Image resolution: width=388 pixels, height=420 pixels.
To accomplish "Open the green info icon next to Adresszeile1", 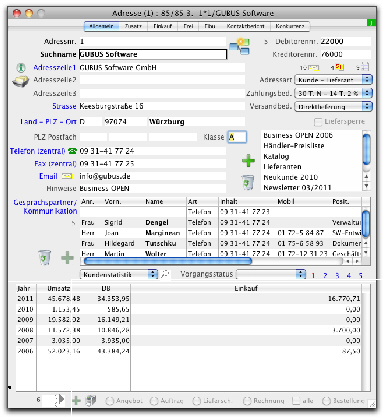I will click(x=21, y=68).
